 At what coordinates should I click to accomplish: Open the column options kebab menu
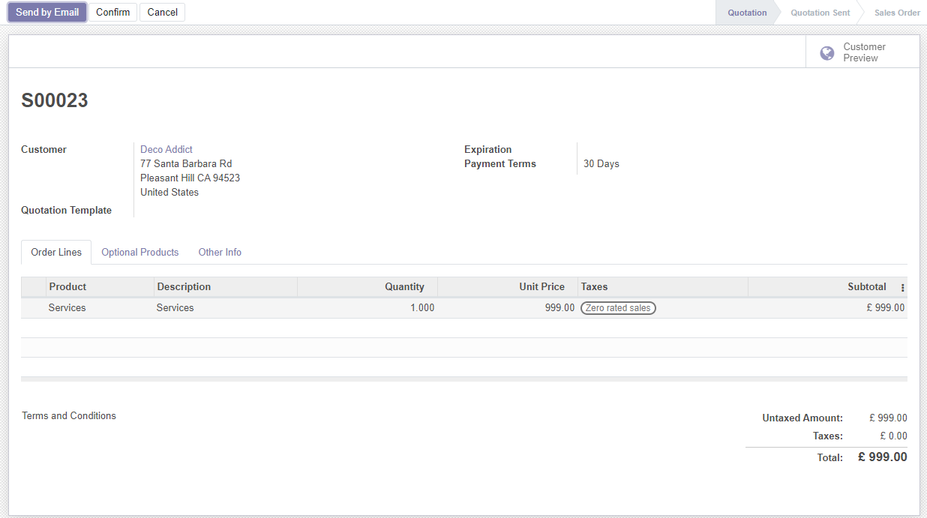pyautogui.click(x=902, y=288)
